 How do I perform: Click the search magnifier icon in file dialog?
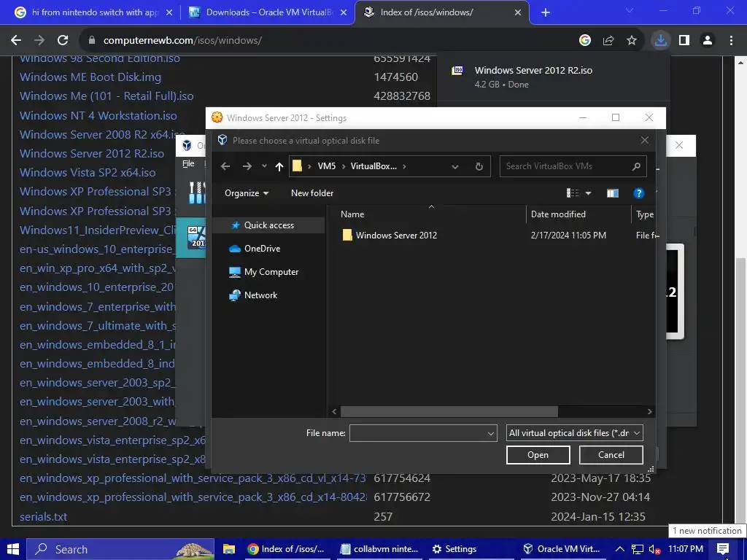636,166
